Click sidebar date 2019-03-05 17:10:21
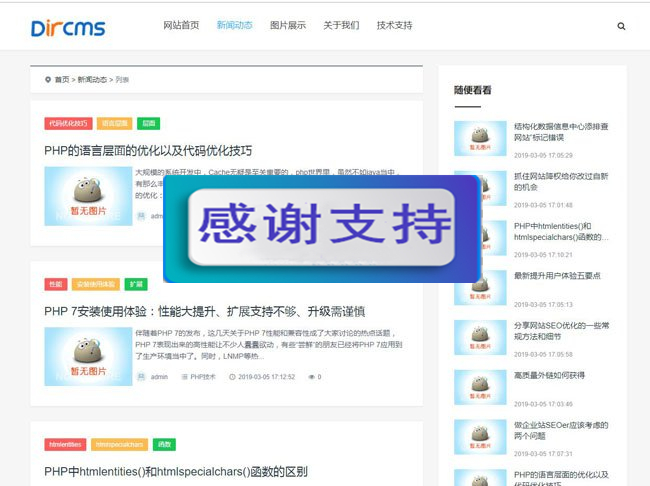The width and height of the screenshot is (650, 486). (543, 255)
